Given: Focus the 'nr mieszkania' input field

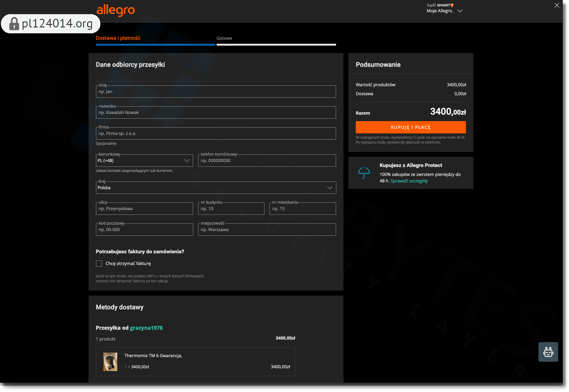Looking at the screenshot, I should [x=303, y=209].
